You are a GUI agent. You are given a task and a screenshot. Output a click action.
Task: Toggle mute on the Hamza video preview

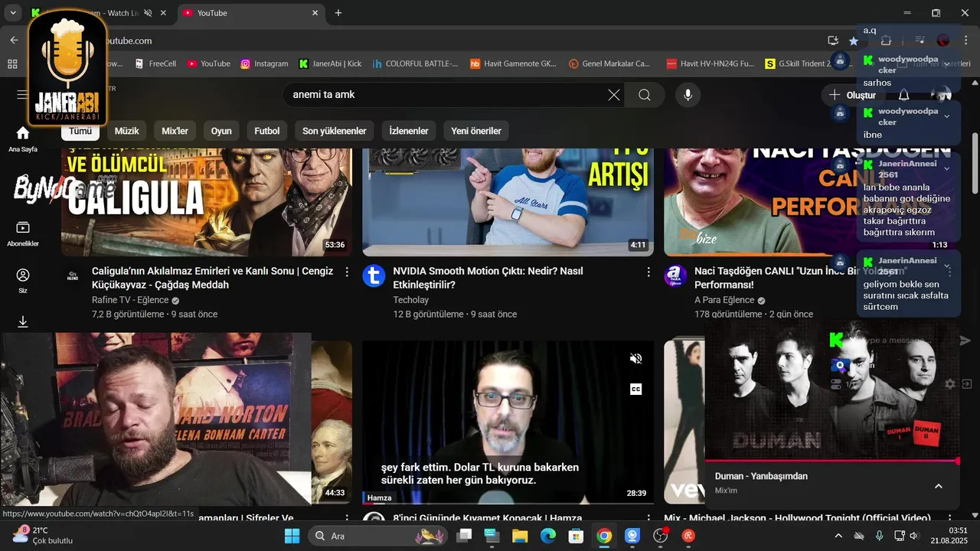coord(635,358)
